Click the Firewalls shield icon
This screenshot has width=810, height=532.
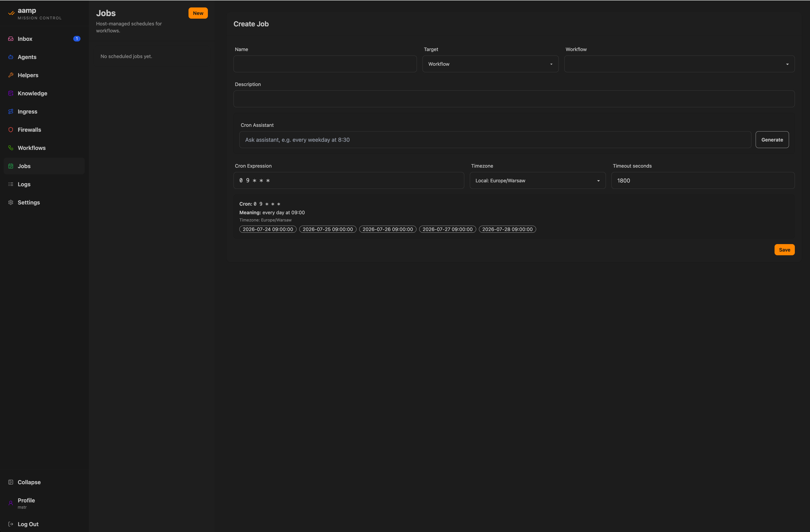coord(11,130)
